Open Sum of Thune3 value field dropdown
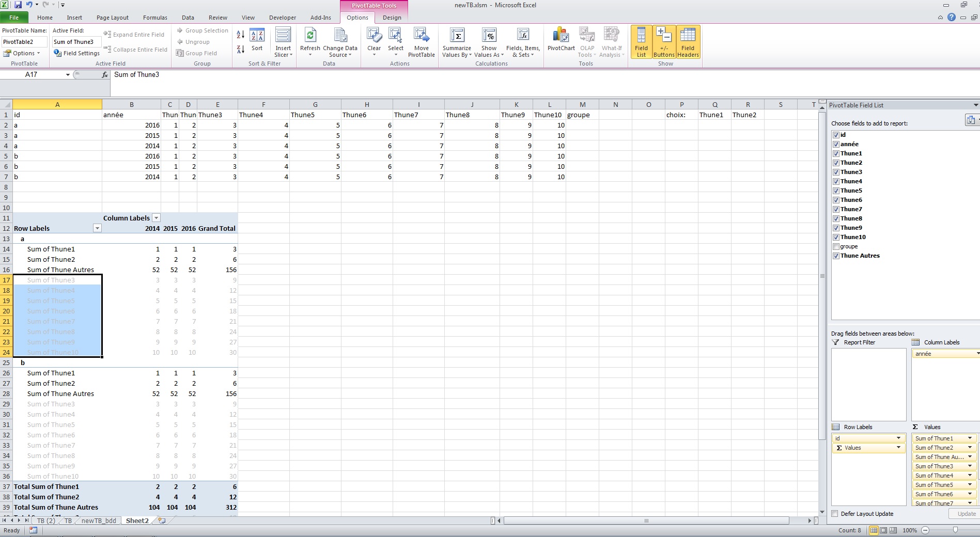980x537 pixels. (970, 466)
